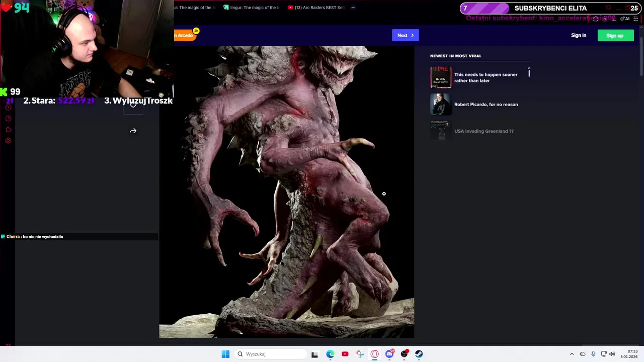Click the NEWEST IN MOST VIRAL heading
Image resolution: width=644 pixels, height=362 pixels.
(456, 56)
